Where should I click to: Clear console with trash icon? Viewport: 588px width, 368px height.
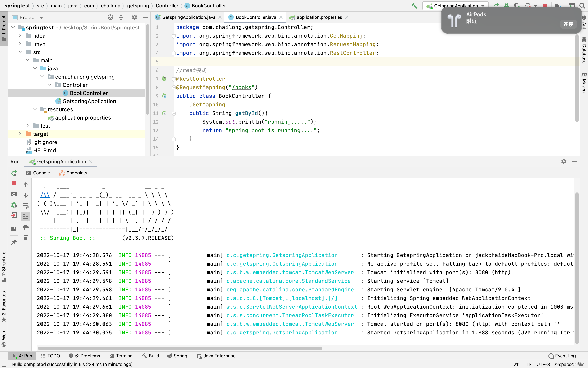coord(26,238)
